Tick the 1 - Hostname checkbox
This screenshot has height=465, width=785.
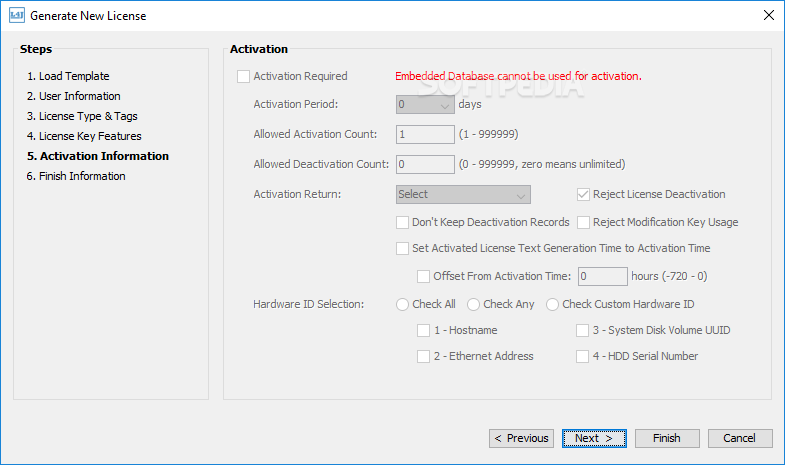pos(424,331)
